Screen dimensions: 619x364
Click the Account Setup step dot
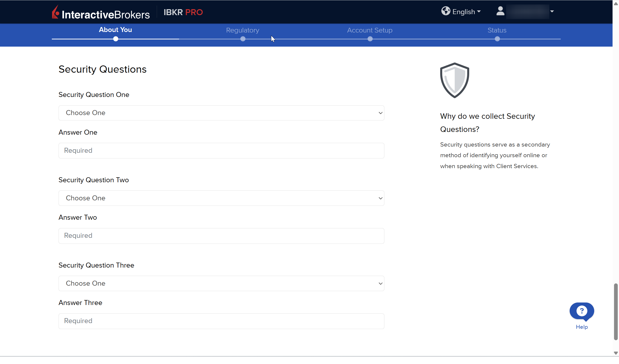click(370, 39)
